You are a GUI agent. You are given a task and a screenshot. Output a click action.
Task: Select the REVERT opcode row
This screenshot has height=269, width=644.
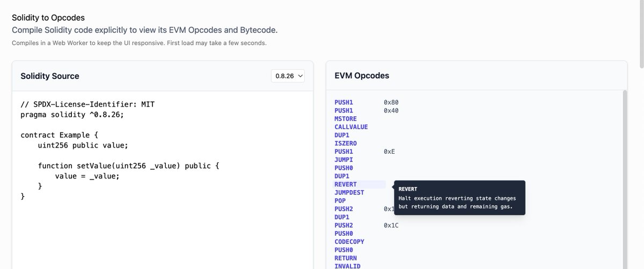(360, 184)
